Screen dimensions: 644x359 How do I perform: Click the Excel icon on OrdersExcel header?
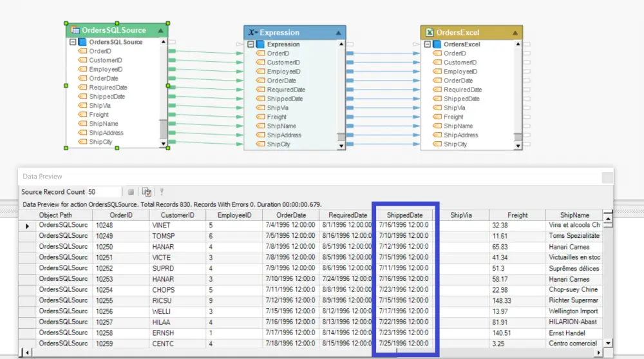[x=430, y=32]
